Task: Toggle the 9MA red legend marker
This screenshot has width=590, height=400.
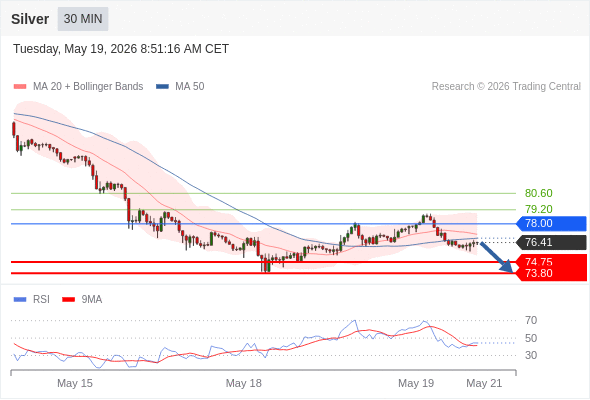Action: pos(68,300)
